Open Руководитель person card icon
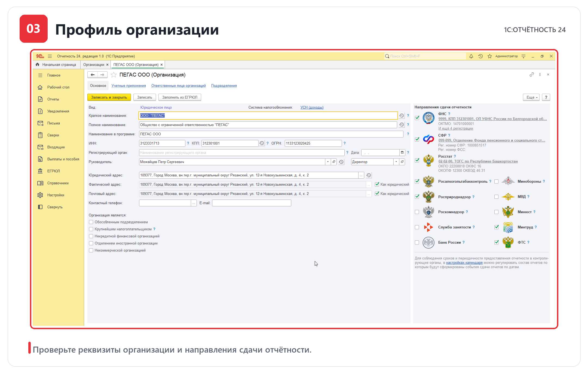This screenshot has height=373, width=588. [334, 162]
